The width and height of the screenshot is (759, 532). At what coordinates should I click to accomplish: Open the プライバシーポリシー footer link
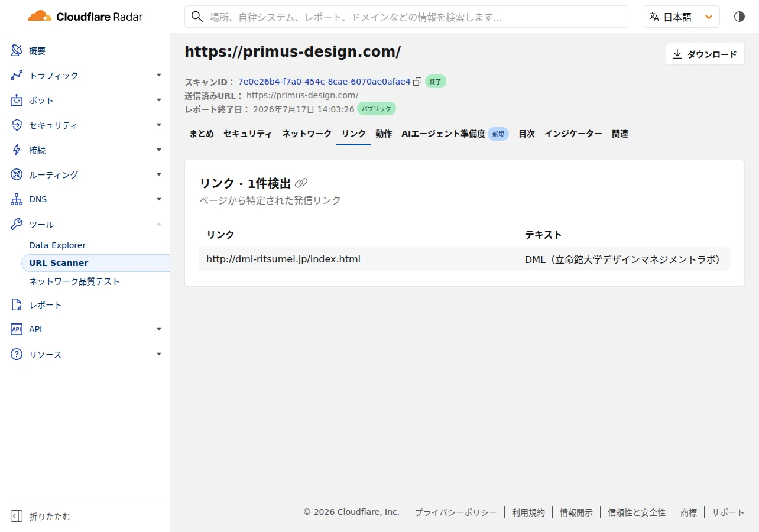456,512
